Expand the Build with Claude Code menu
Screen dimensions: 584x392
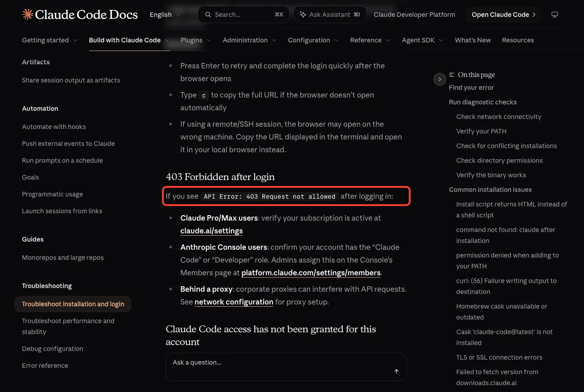click(x=129, y=40)
